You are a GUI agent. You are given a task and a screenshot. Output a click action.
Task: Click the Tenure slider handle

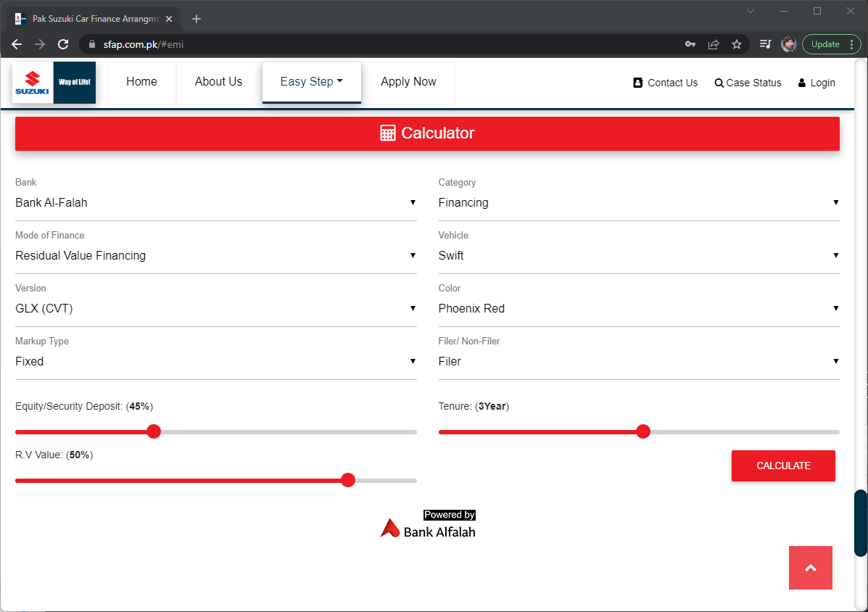[x=642, y=431]
